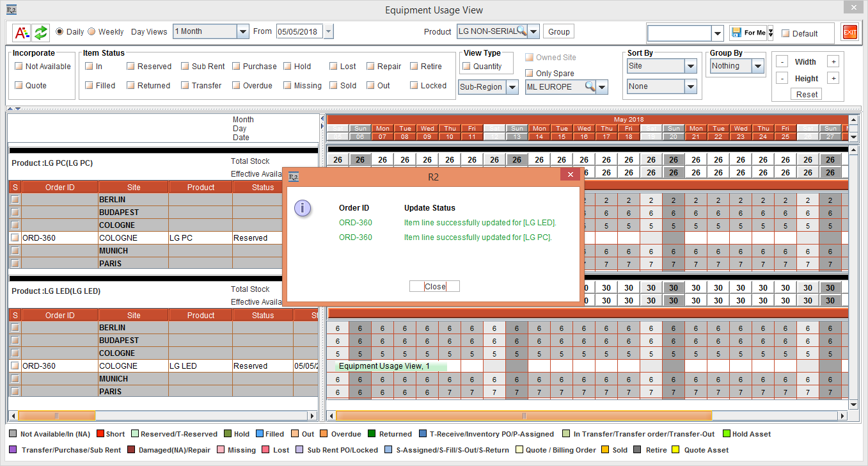Click the Width decrease minus stepper
The image size is (868, 466).
point(782,61)
